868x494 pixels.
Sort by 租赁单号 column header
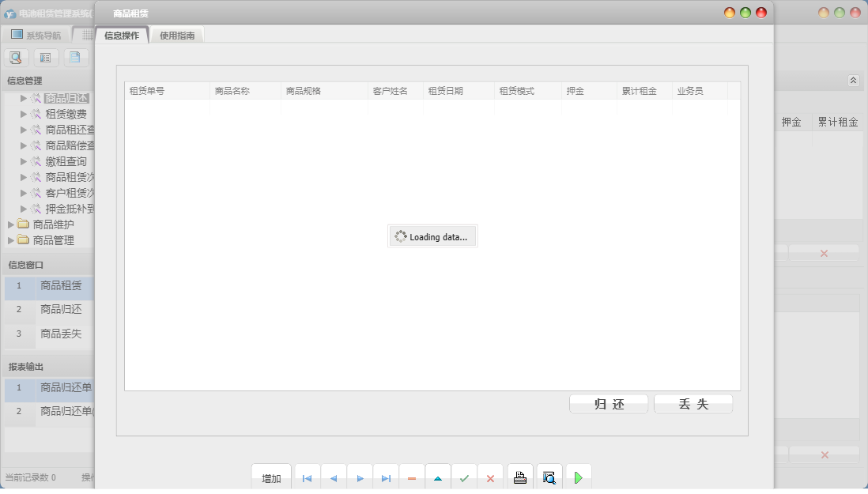tap(147, 91)
